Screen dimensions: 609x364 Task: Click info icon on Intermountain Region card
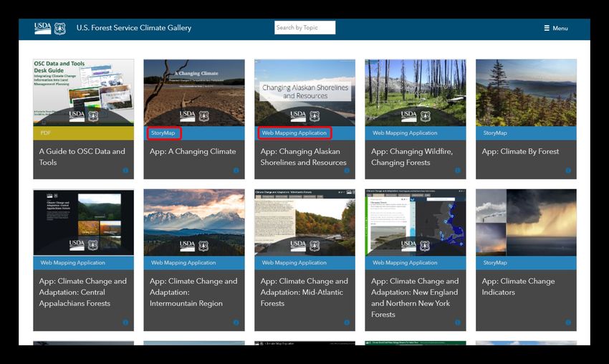pyautogui.click(x=236, y=322)
